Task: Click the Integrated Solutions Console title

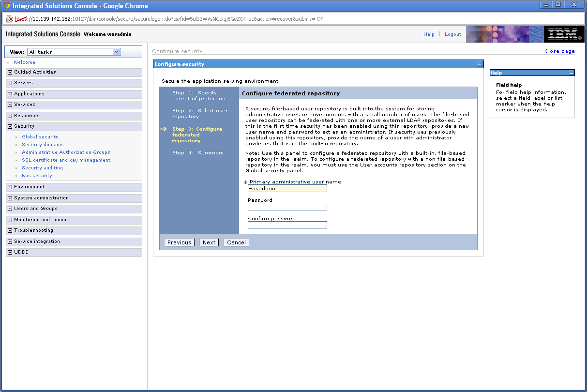Action: [x=43, y=34]
